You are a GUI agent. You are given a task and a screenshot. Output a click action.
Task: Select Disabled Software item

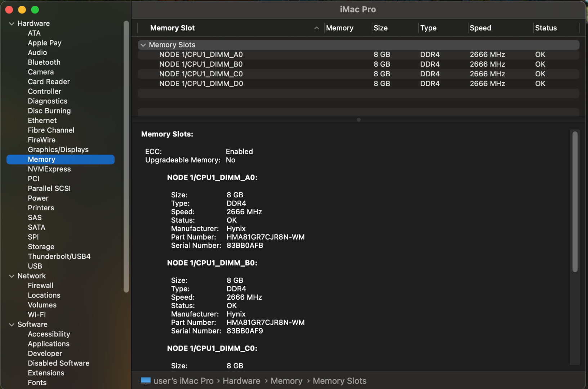point(59,364)
